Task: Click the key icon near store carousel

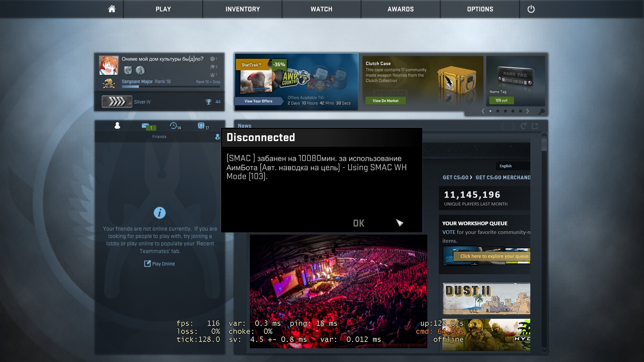Action: tap(541, 111)
